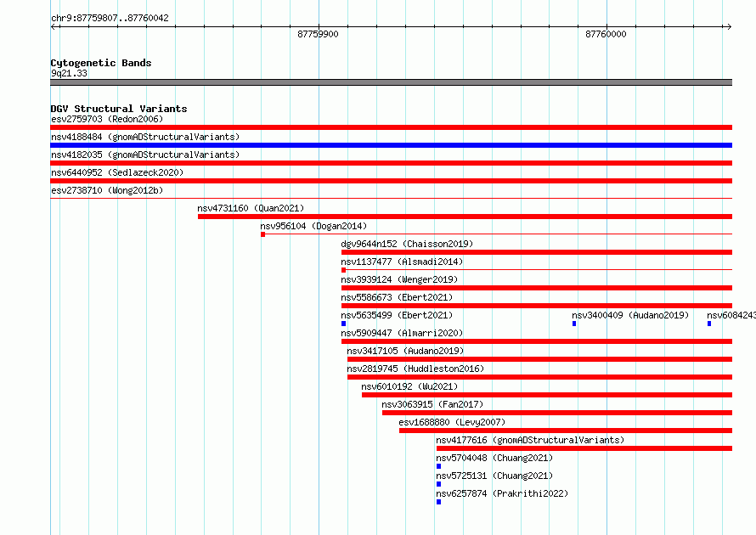Select the red bar under nsv5909447 (Almarri2020)
The width and height of the screenshot is (756, 535).
point(537,341)
